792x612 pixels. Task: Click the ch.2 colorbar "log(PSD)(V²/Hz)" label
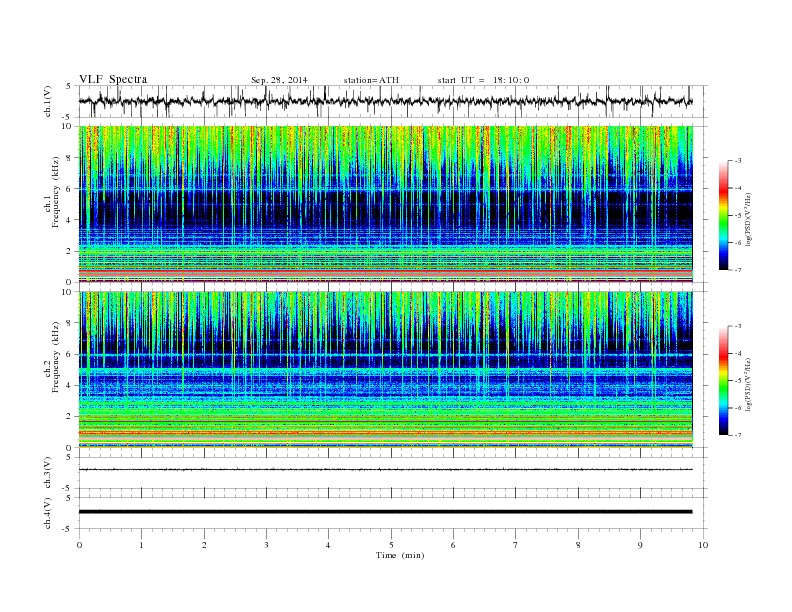coord(749,385)
